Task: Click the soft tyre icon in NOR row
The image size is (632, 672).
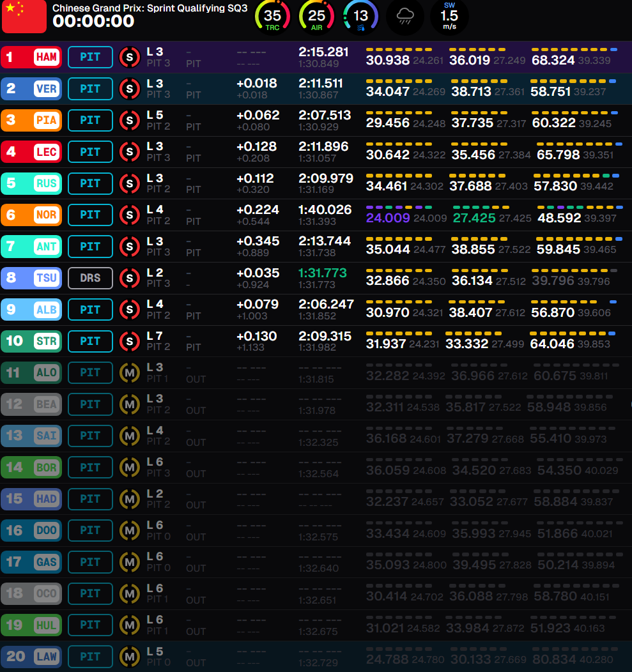Action: 130,215
